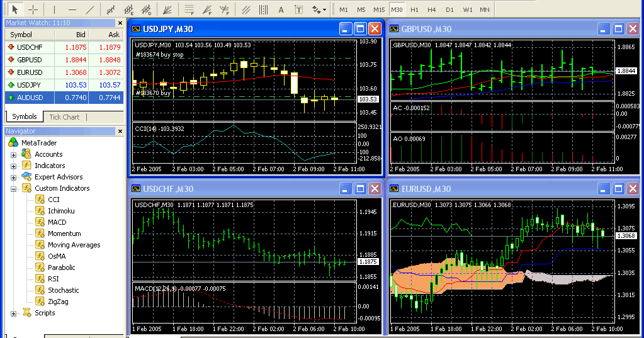Select the Fibonacci retracement tool
The width and height of the screenshot is (644, 338).
pos(189,9)
